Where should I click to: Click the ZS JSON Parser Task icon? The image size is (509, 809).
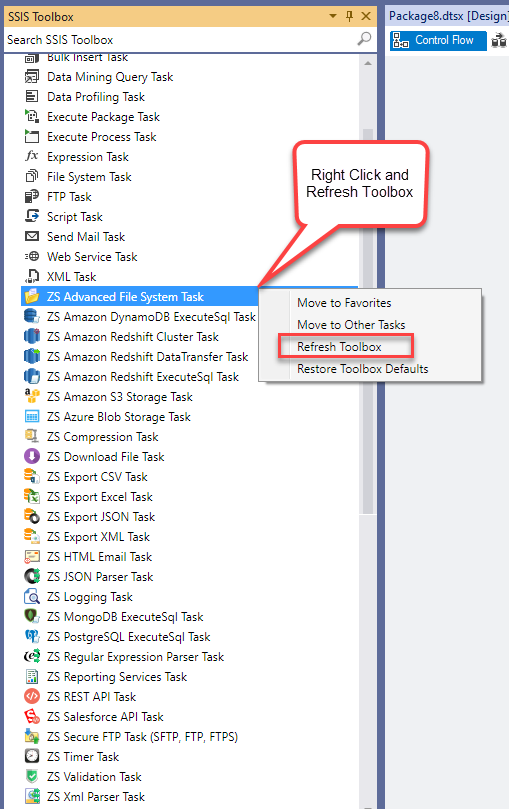[32, 576]
